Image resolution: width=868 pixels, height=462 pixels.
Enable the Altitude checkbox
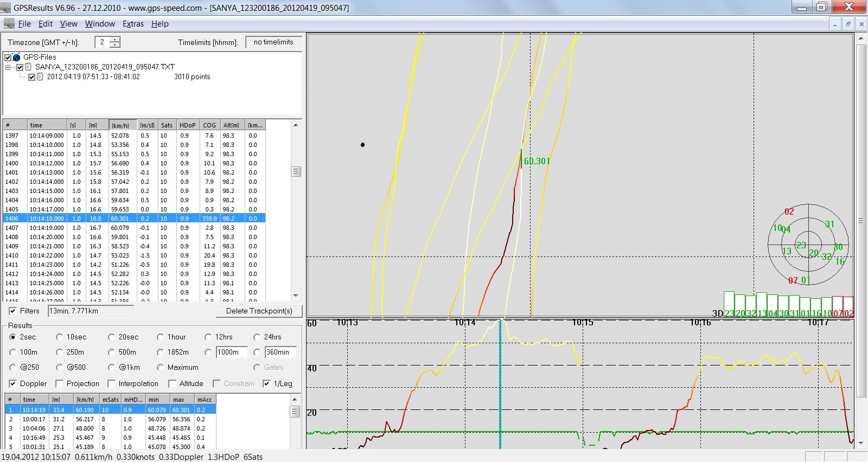pos(172,383)
